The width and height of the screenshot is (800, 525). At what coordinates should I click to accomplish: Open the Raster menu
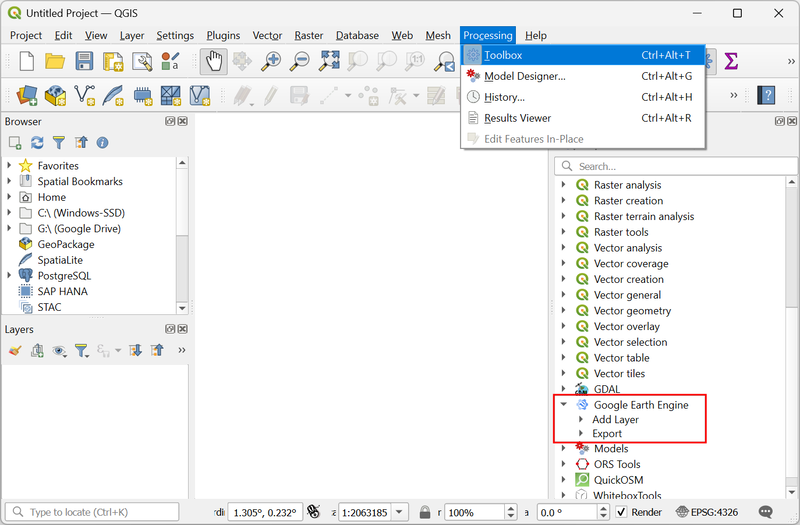click(x=309, y=35)
